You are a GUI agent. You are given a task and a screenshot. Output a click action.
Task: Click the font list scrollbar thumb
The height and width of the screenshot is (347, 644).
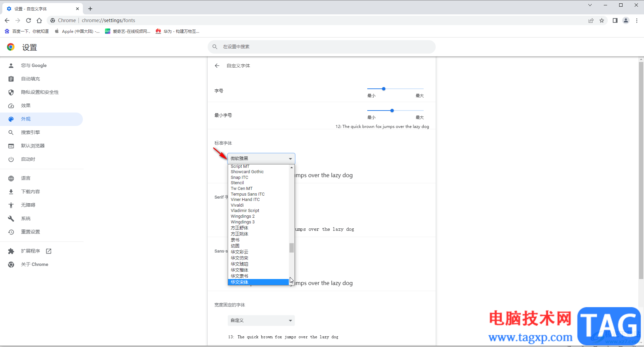[x=291, y=248]
